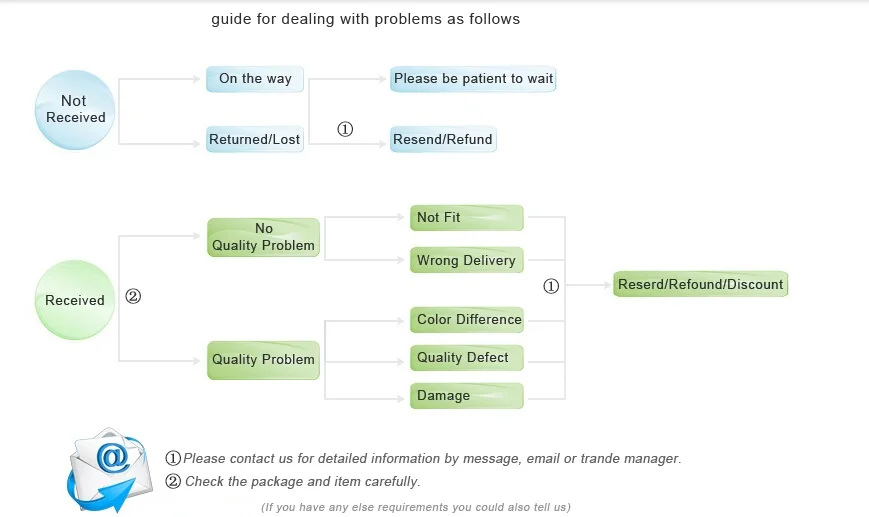Select the blue Not Received circle
This screenshot has width=869, height=517.
pyautogui.click(x=75, y=110)
